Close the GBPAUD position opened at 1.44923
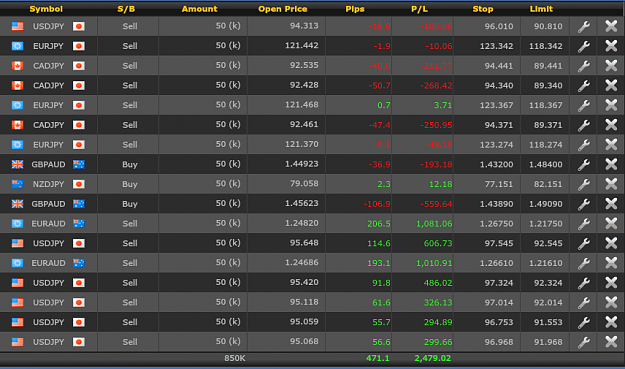The height and width of the screenshot is (369, 625). (x=611, y=165)
